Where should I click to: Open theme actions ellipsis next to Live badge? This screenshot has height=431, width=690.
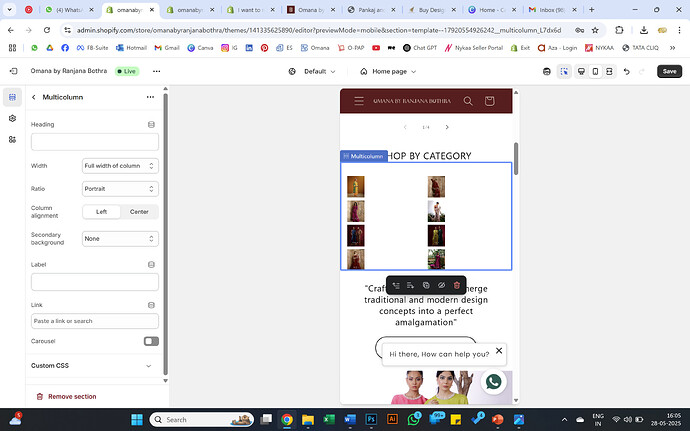156,71
